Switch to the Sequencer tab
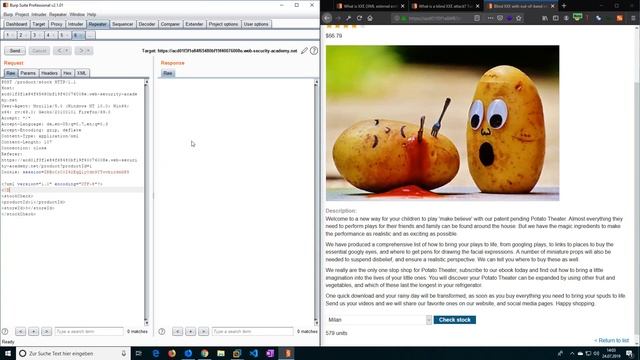The width and height of the screenshot is (640, 360). pos(122,24)
